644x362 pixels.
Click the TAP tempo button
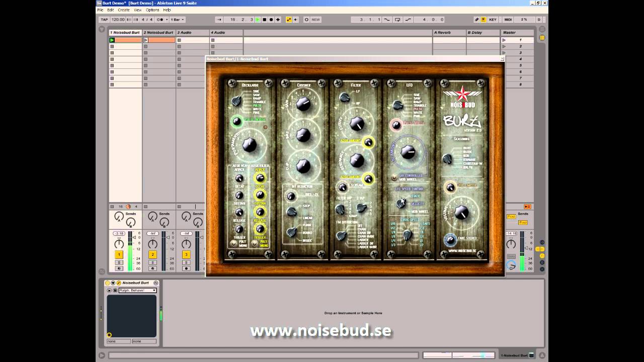(x=104, y=20)
